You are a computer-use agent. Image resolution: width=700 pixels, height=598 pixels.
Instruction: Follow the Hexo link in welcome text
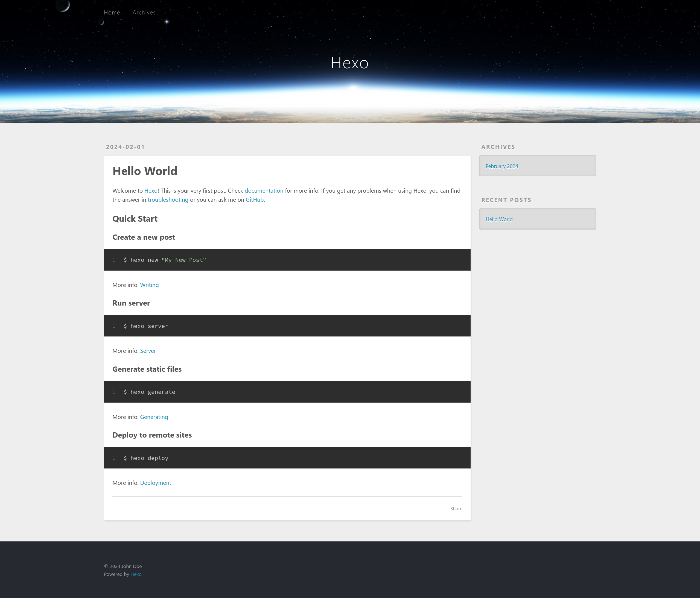point(151,191)
